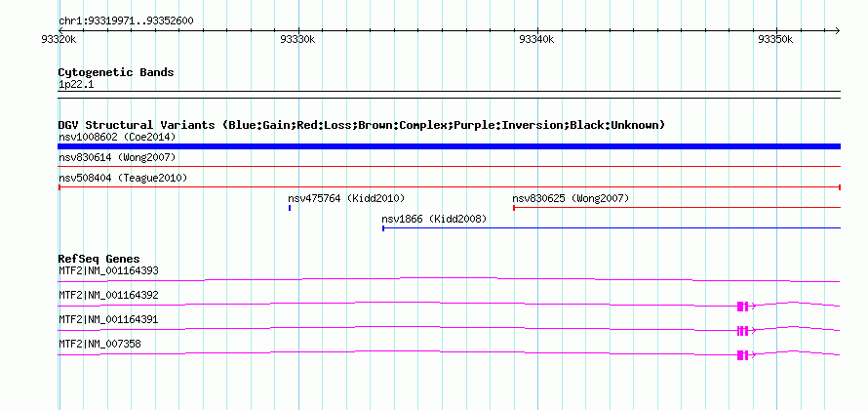Click the chr1:93319971..93352600 region label
Viewport: 868px width, 410px height.
click(126, 21)
